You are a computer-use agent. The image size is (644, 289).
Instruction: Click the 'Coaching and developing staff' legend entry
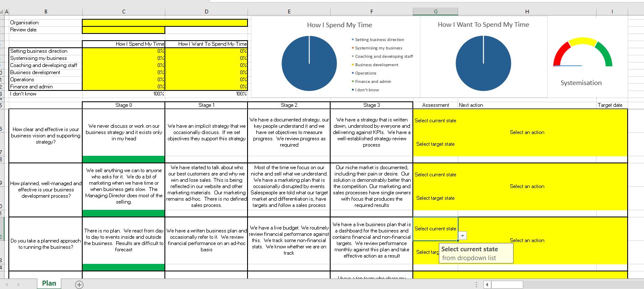pos(383,57)
